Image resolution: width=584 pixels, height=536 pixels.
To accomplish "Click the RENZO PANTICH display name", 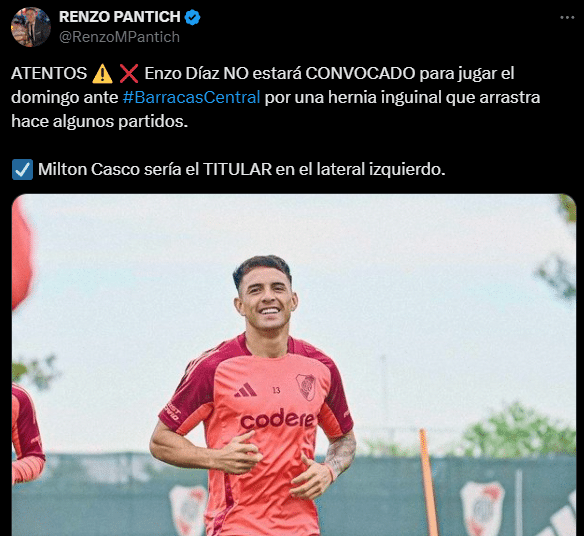I will 120,17.
